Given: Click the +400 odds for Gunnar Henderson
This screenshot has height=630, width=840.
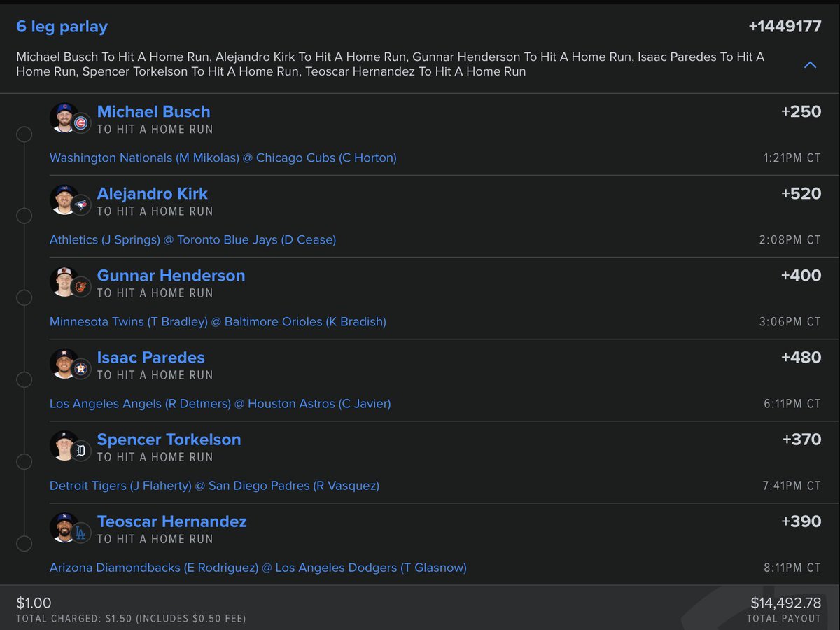Looking at the screenshot, I should (801, 275).
